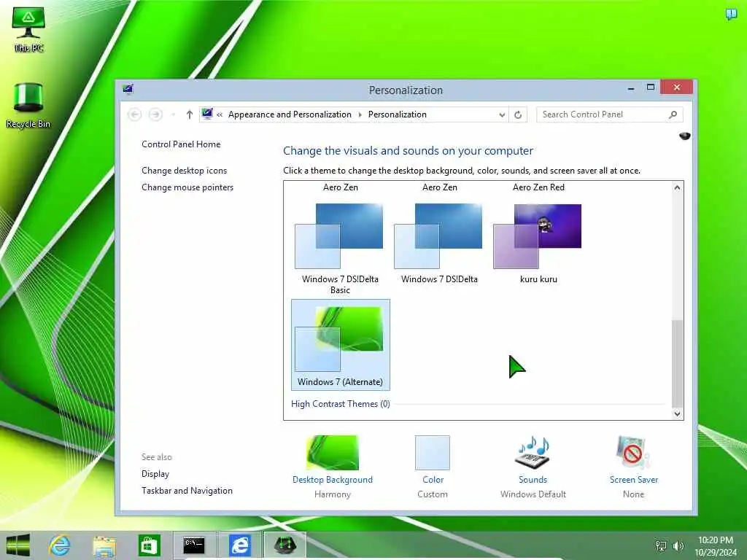Click the theme list scroll up arrow
Viewport: 747px width, 560px height.
(x=677, y=187)
